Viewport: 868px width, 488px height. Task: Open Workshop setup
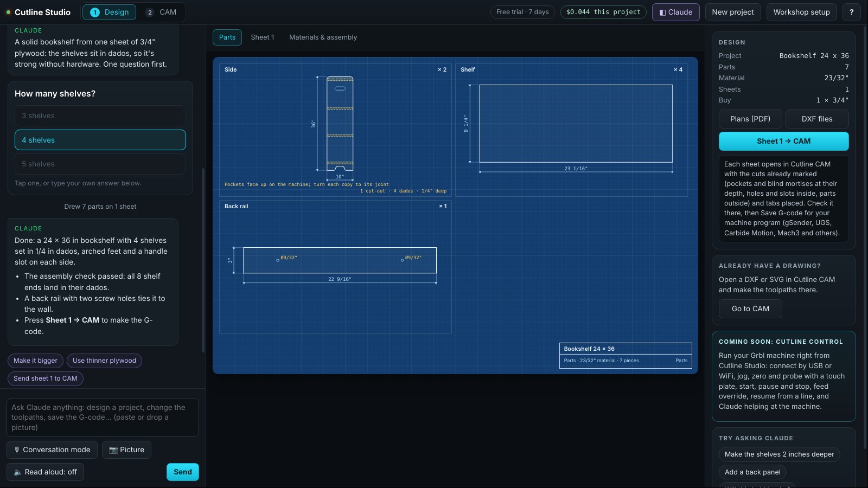coord(801,12)
